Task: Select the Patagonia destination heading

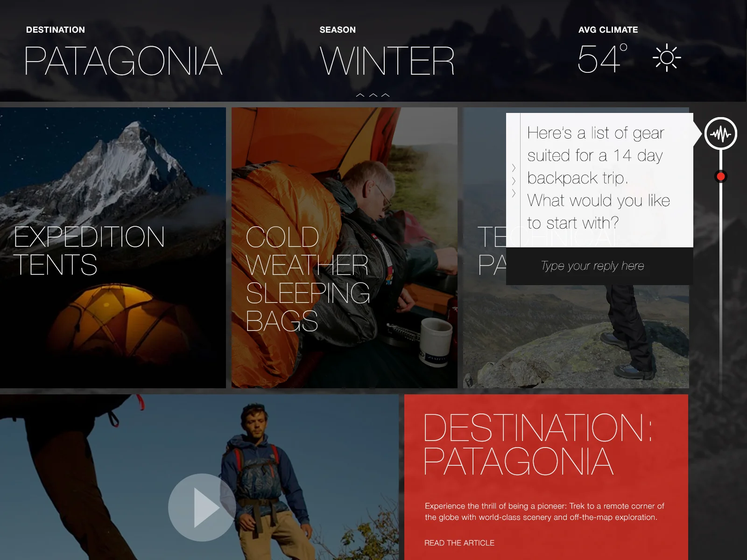Action: point(123,61)
